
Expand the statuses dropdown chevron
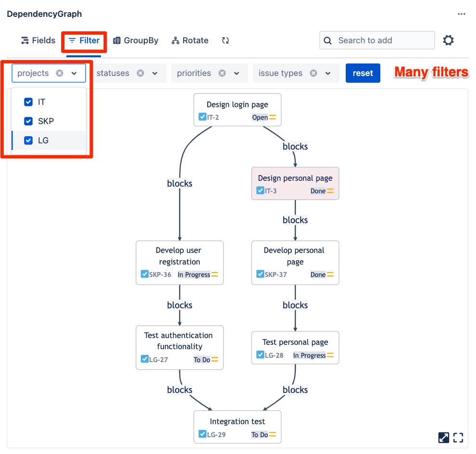pos(155,73)
